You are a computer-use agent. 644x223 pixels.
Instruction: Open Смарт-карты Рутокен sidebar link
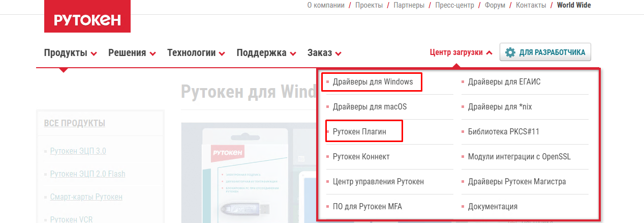[x=86, y=197]
